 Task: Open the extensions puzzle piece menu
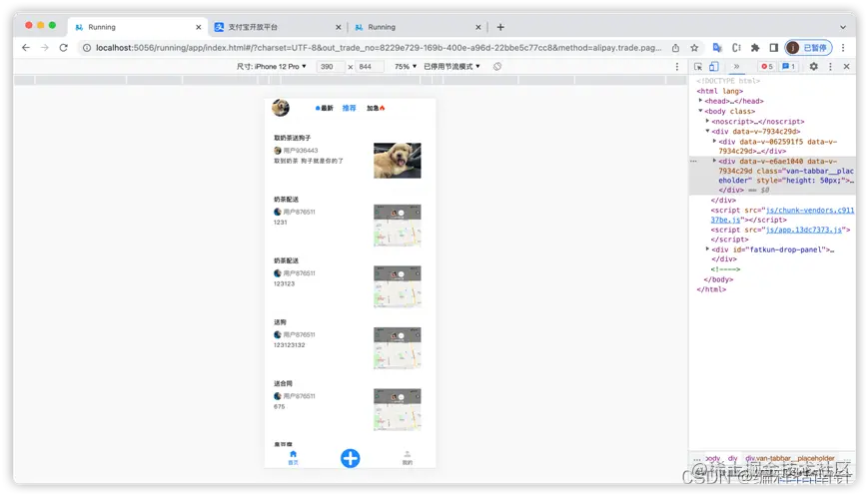(x=755, y=48)
